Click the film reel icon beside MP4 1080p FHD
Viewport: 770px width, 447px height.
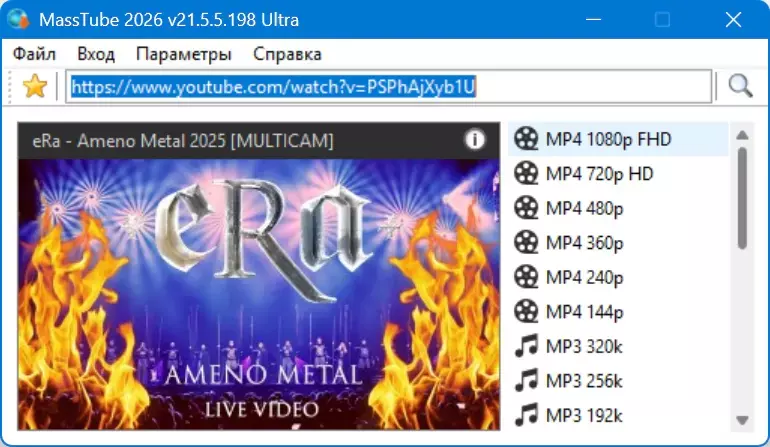tap(526, 139)
